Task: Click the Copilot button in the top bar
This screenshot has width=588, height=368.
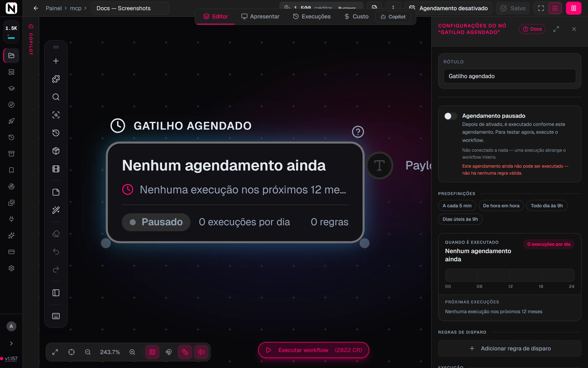Action: [393, 17]
